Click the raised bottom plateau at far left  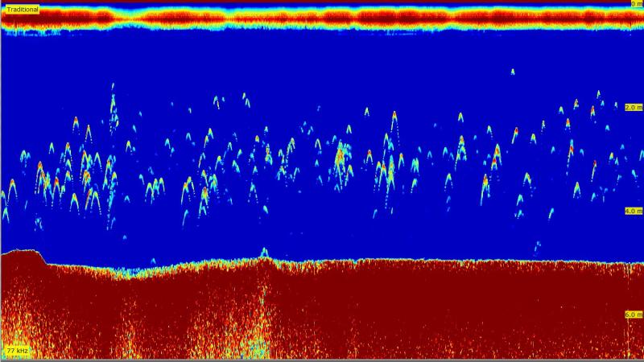(23, 255)
